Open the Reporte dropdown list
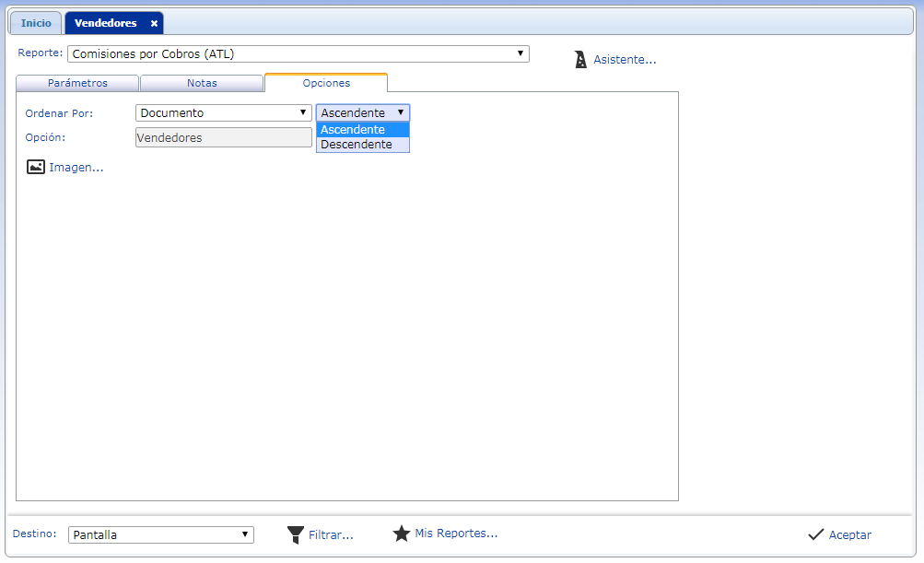The width and height of the screenshot is (924, 563). tap(520, 53)
